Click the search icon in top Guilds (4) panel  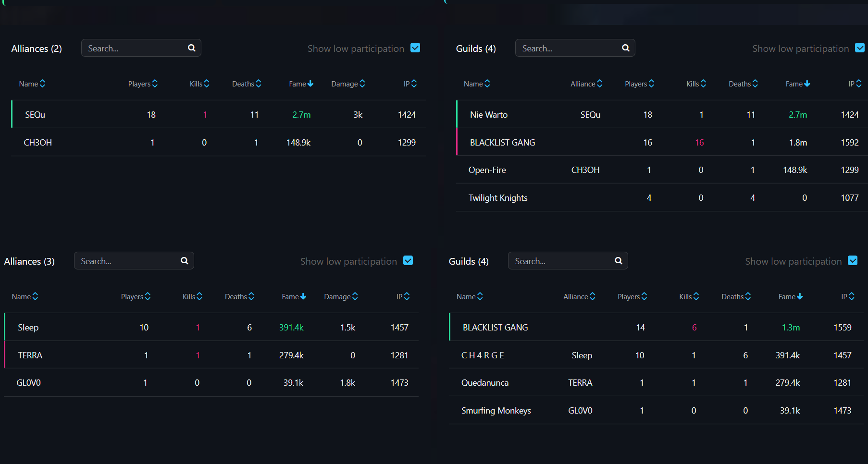626,48
